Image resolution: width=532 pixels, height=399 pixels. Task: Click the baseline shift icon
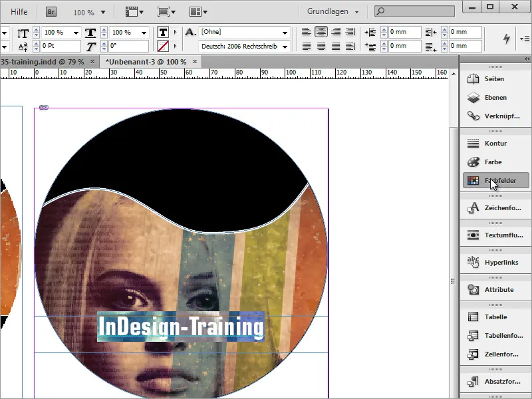click(23, 46)
